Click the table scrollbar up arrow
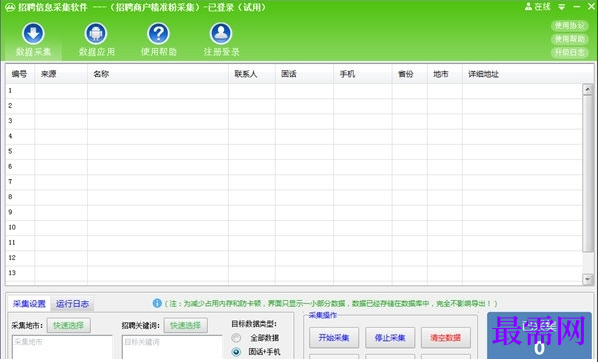Screen dimensions: 604x362 coord(587,89)
